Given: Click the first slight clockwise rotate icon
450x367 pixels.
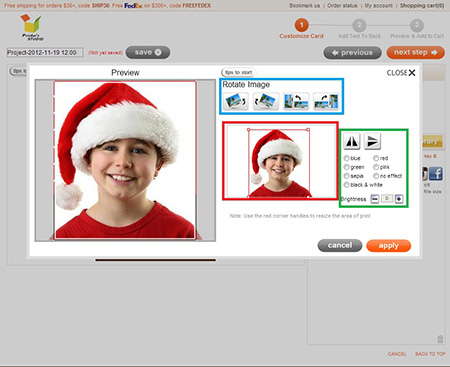Looking at the screenshot, I should coord(236,101).
